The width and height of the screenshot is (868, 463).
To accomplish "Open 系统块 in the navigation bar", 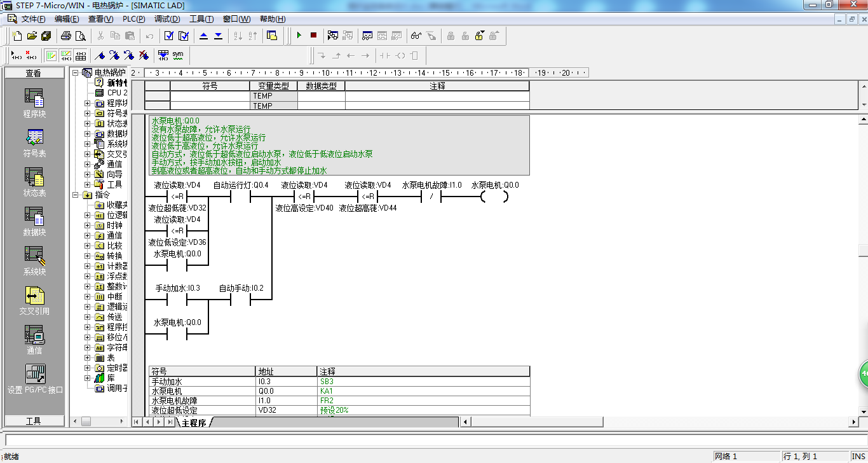I will click(35, 261).
